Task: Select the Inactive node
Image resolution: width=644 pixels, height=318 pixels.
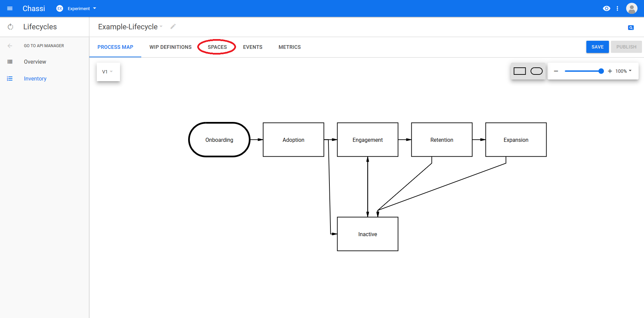Action: pos(368,234)
